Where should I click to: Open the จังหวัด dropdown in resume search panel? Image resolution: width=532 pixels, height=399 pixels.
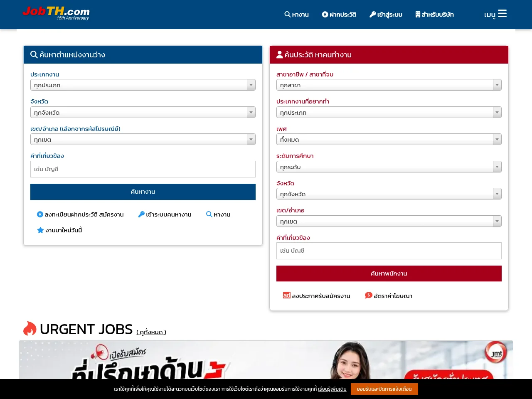[389, 194]
